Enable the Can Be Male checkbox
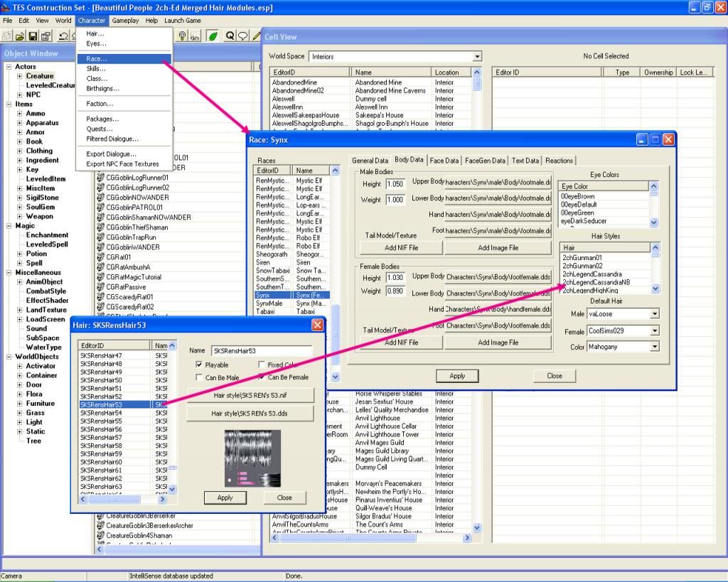728x582 pixels. click(199, 377)
